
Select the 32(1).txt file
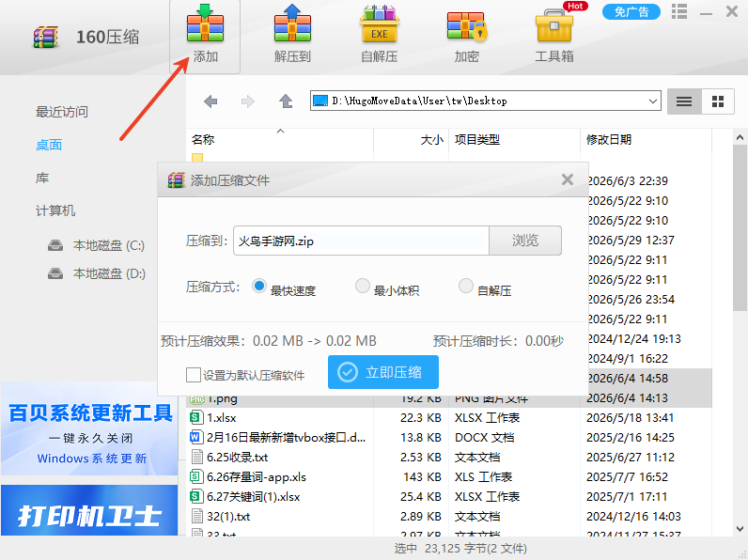pyautogui.click(x=449, y=517)
